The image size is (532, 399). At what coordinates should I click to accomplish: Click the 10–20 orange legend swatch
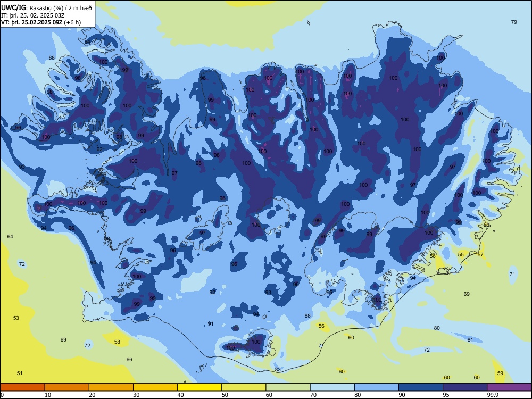[67, 387]
